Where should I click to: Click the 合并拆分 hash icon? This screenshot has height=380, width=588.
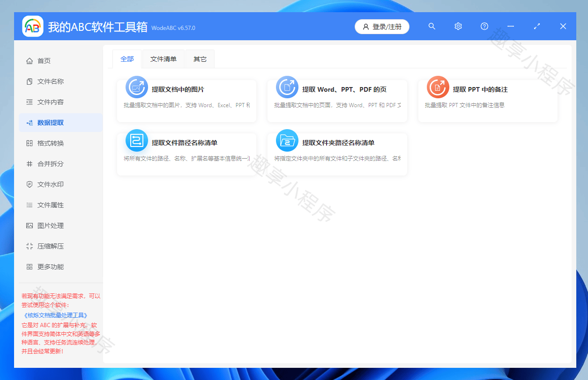tap(30, 164)
